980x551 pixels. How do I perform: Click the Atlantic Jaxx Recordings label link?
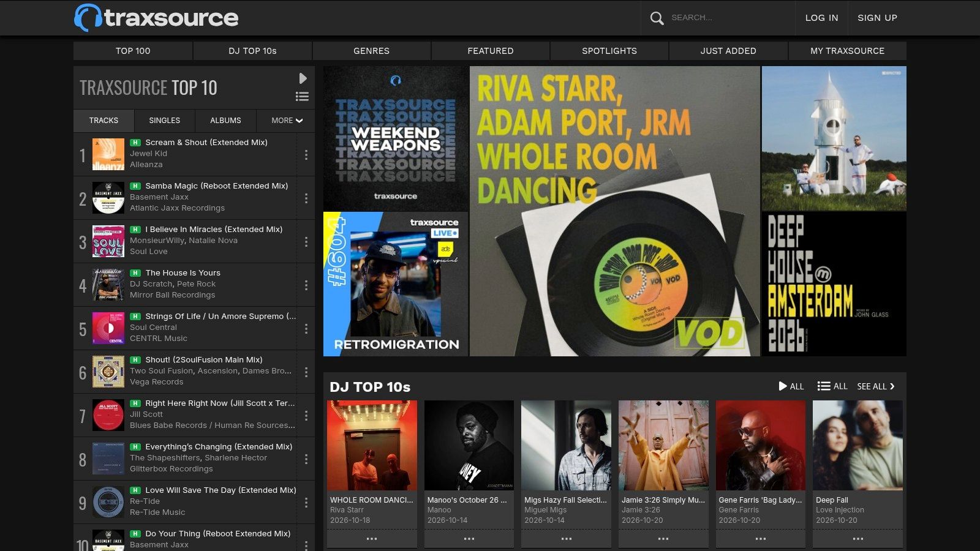pyautogui.click(x=177, y=208)
